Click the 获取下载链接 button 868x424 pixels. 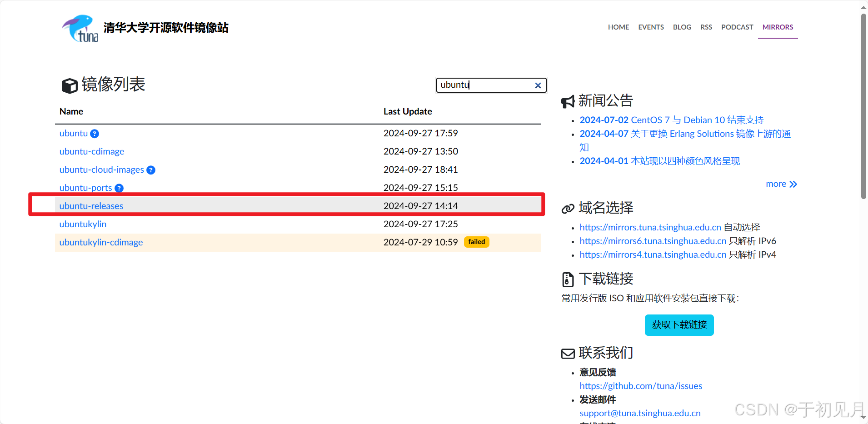pyautogui.click(x=679, y=325)
